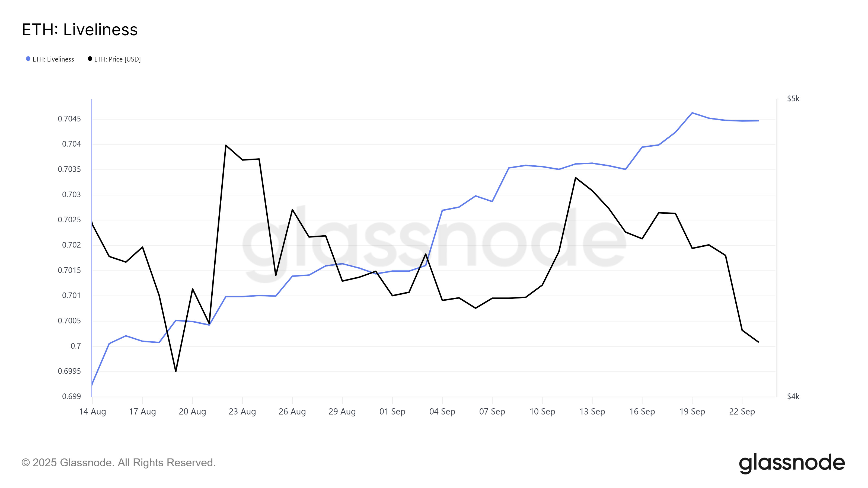Select the 22 Sep x-axis label
The height and width of the screenshot is (488, 868).
pyautogui.click(x=742, y=412)
